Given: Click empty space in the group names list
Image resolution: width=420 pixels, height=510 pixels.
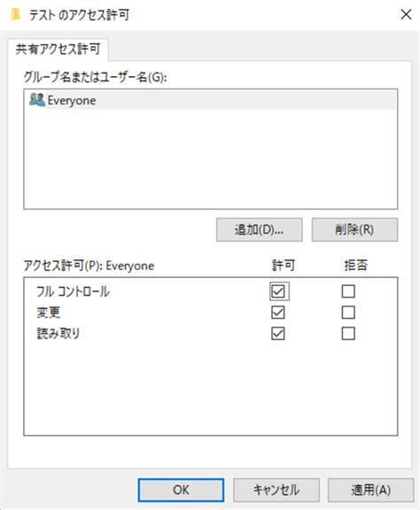Looking at the screenshot, I should (x=210, y=159).
